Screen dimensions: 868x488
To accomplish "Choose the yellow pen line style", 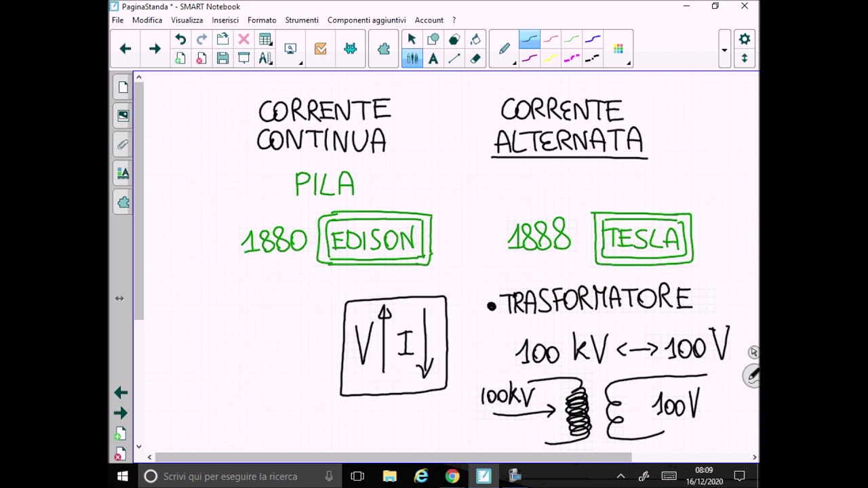I will (x=551, y=59).
